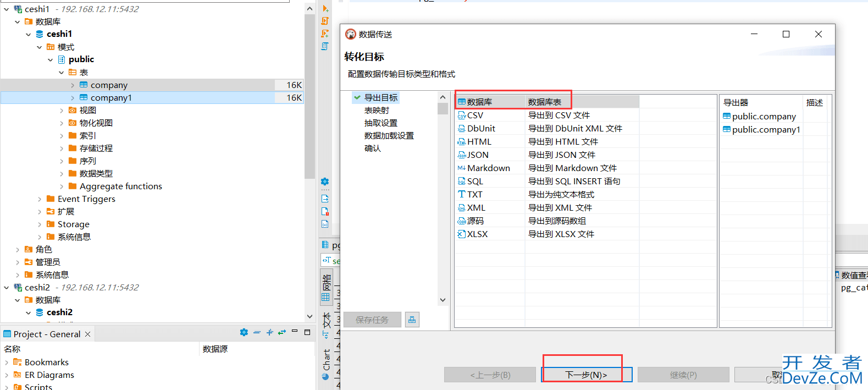
Task: Click the ceshi1 database cylinder icon
Action: (x=40, y=34)
